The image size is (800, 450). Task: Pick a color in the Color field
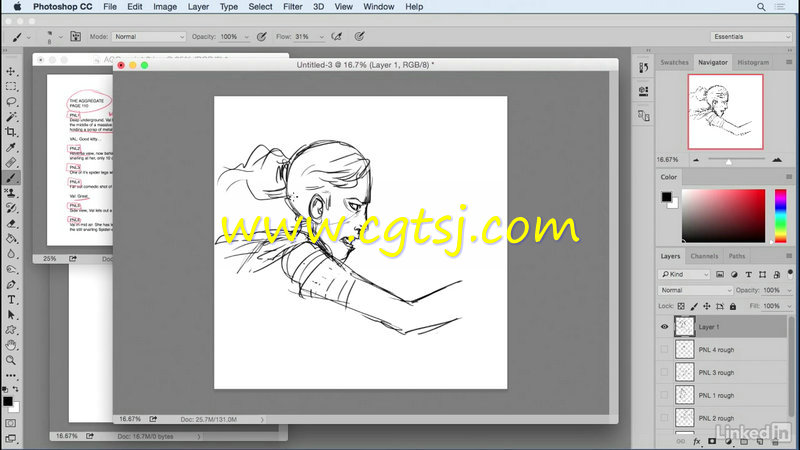[723, 215]
